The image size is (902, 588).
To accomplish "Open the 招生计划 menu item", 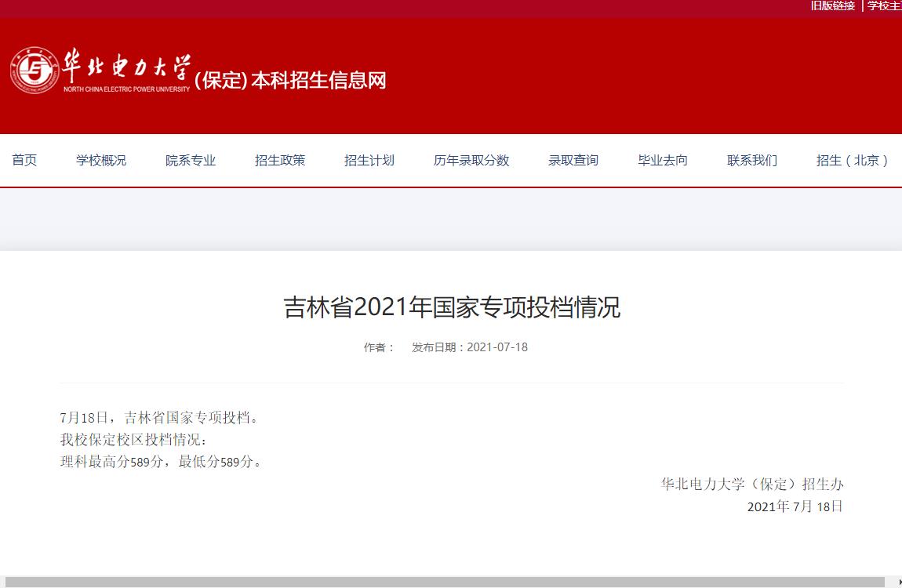I will (x=369, y=161).
